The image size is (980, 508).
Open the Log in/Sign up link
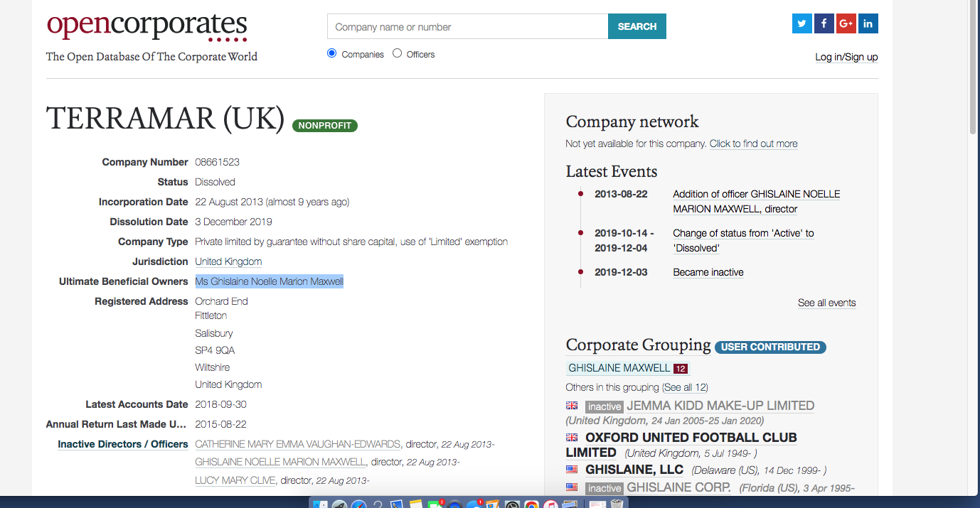[x=846, y=57]
